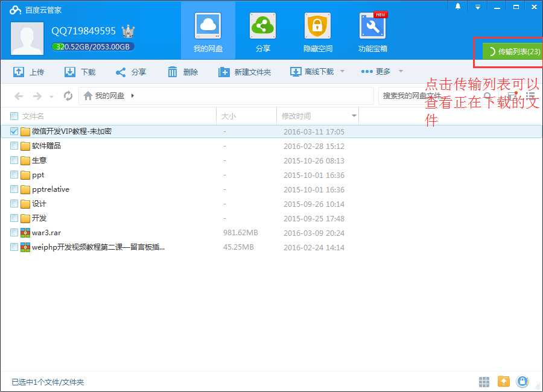Viewport: 543px width, 392px height.
Task: Expand the 离线下载 dropdown arrow
Action: pyautogui.click(x=342, y=71)
